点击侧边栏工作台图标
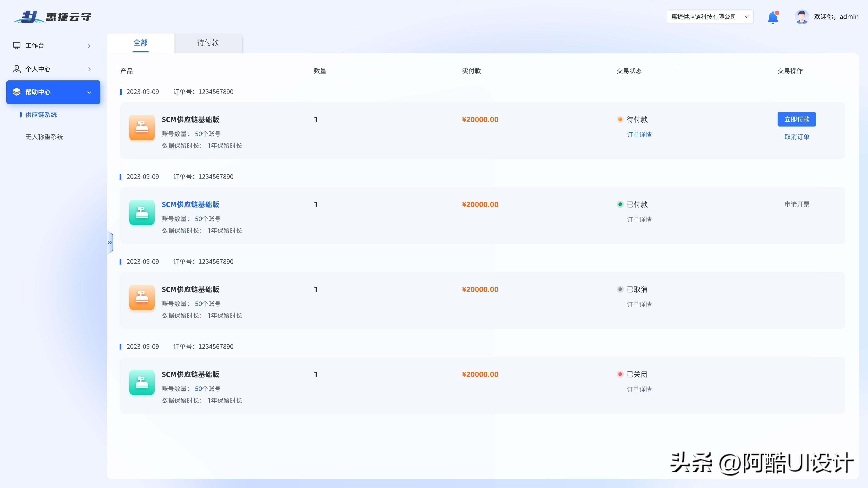 [x=17, y=45]
